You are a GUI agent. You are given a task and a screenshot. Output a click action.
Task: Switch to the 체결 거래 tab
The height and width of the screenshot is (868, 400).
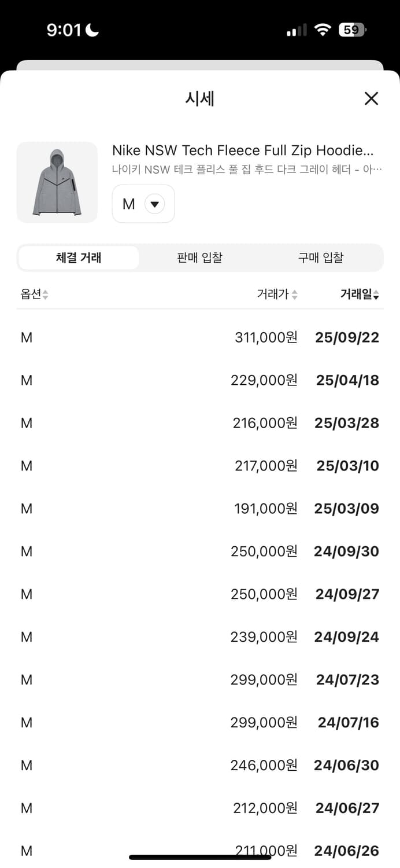tap(79, 258)
